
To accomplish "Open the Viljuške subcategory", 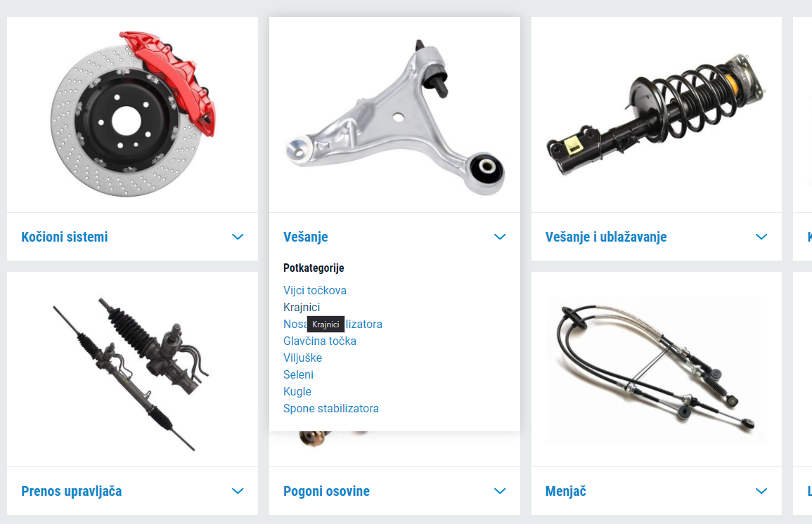I will pyautogui.click(x=302, y=358).
